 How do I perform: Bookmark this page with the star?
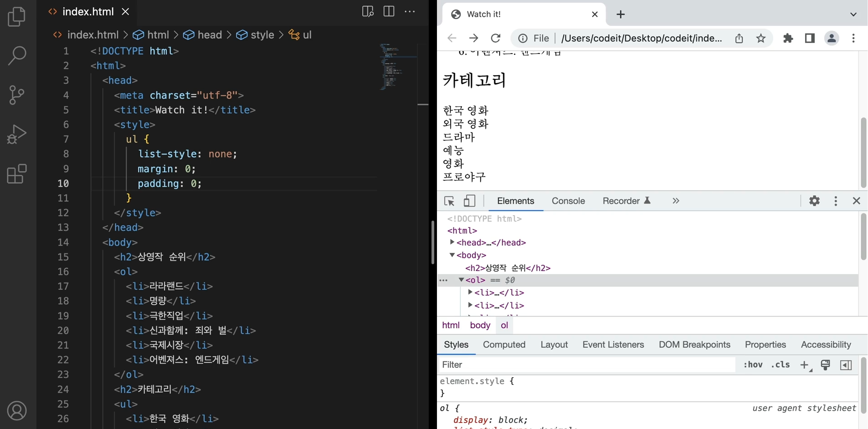tap(761, 38)
